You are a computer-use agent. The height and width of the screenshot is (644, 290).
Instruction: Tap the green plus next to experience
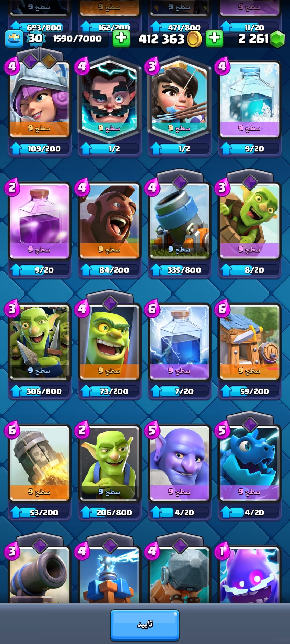pos(121,38)
